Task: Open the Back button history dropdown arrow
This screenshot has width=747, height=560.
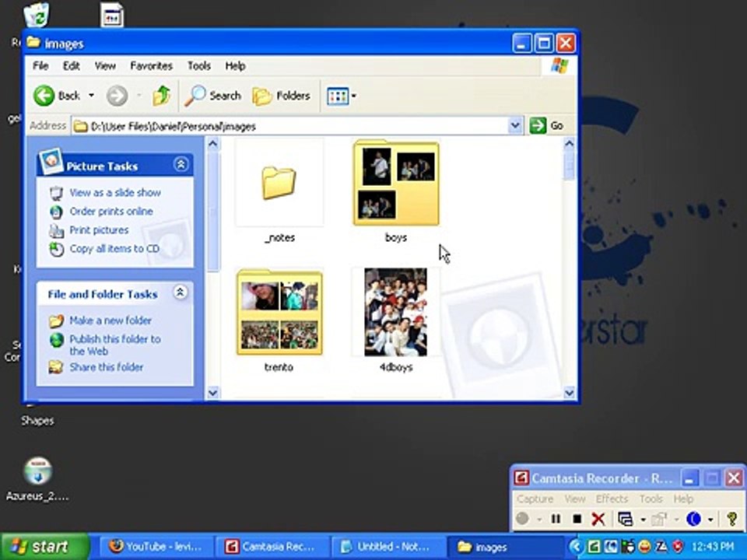Action: pyautogui.click(x=91, y=96)
